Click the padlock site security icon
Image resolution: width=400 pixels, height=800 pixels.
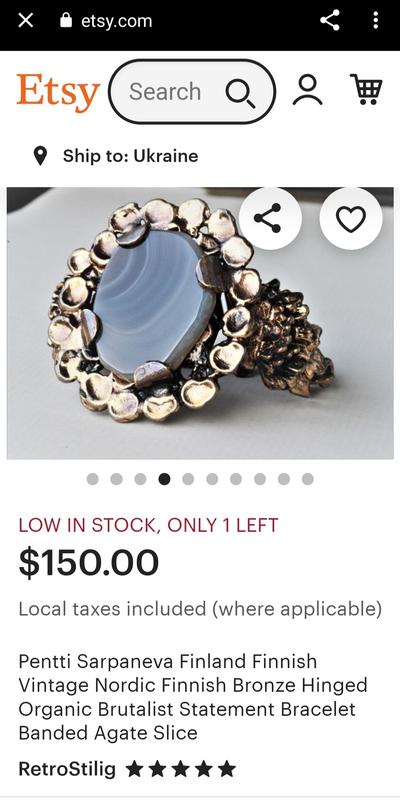tap(66, 20)
